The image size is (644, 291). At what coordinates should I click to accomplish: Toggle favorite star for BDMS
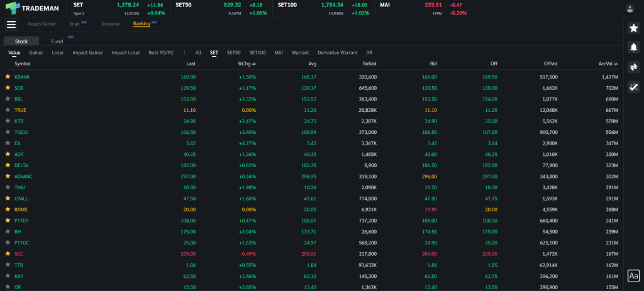coord(8,210)
